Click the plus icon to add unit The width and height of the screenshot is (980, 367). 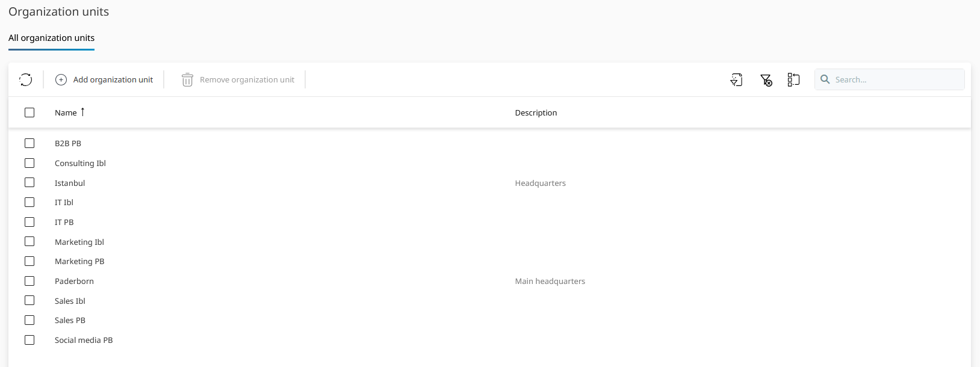point(61,79)
